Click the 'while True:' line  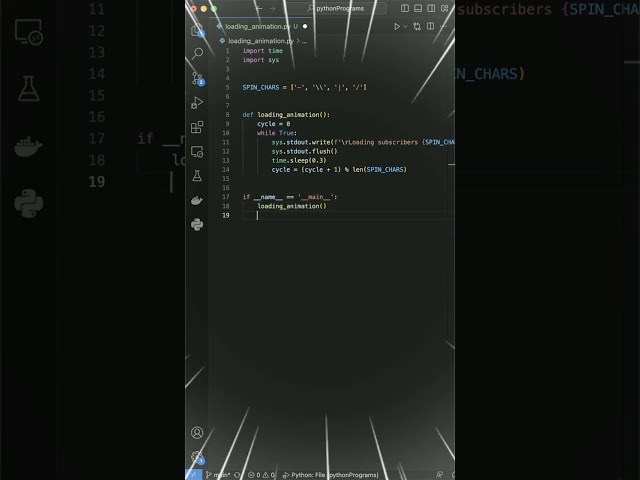(277, 133)
